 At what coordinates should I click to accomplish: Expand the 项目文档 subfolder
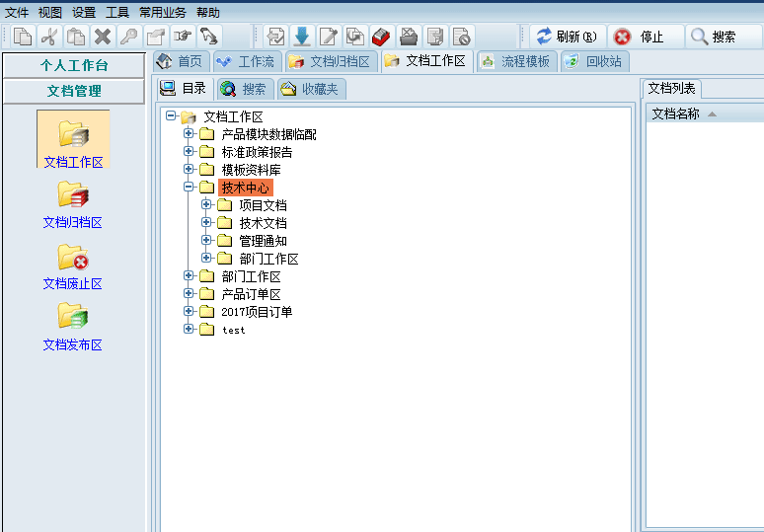(x=206, y=205)
